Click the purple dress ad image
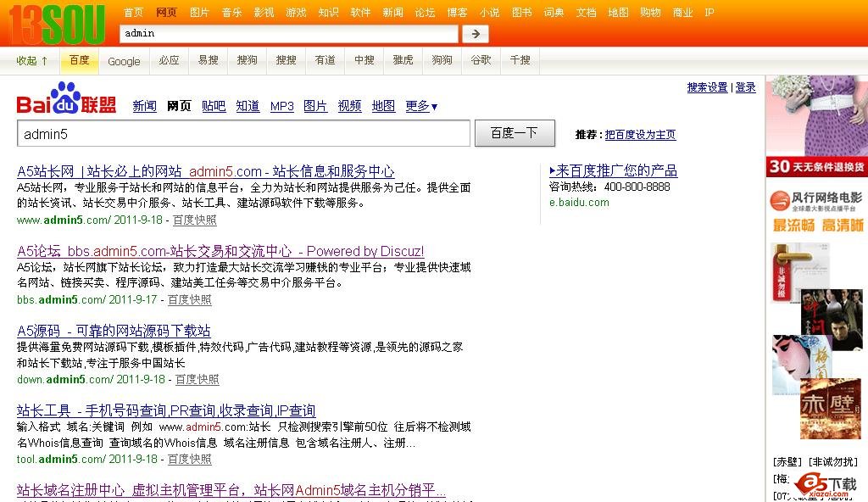This screenshot has width=868, height=502. [816, 115]
